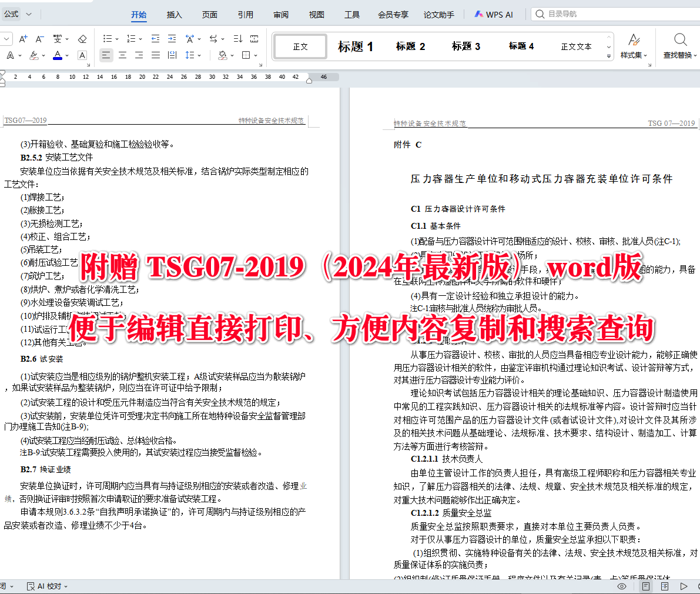Apply text effects with outlined A icon

click(x=10, y=55)
